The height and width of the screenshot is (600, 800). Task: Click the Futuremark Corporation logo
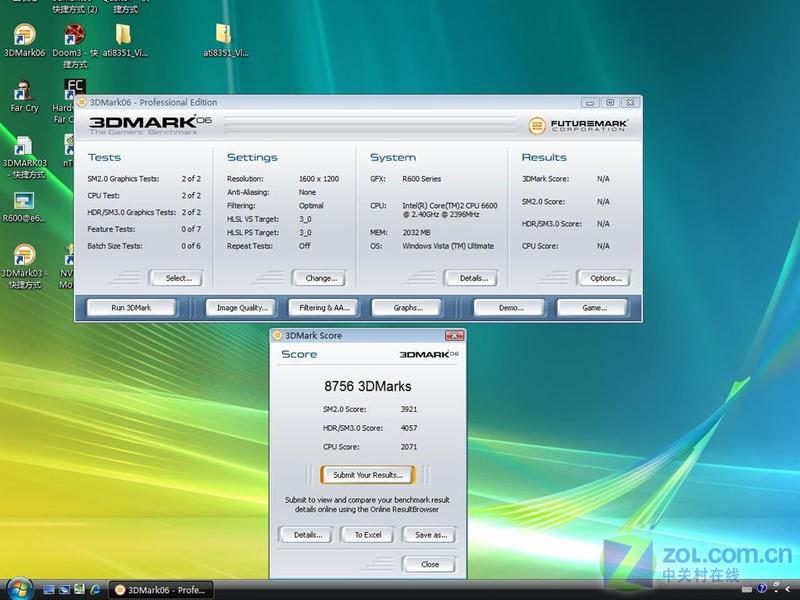[578, 126]
